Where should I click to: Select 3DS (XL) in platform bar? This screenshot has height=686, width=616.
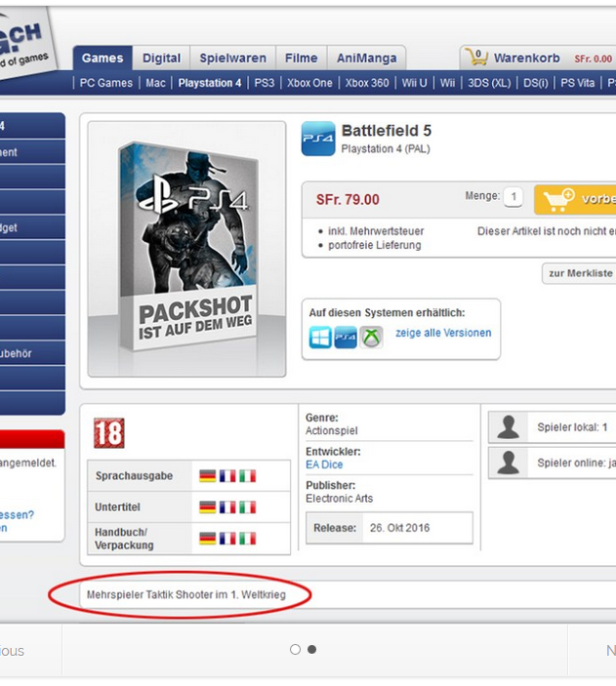[489, 83]
